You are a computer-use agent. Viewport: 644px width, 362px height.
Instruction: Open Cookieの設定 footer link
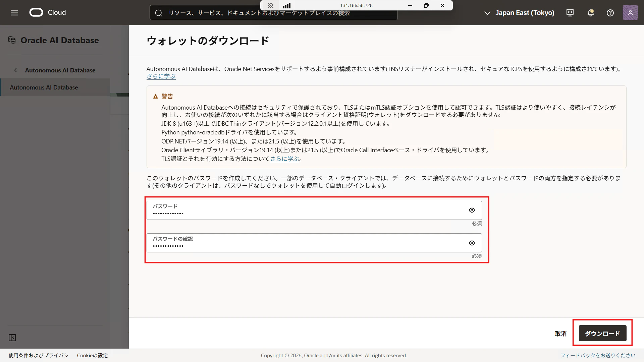point(92,355)
